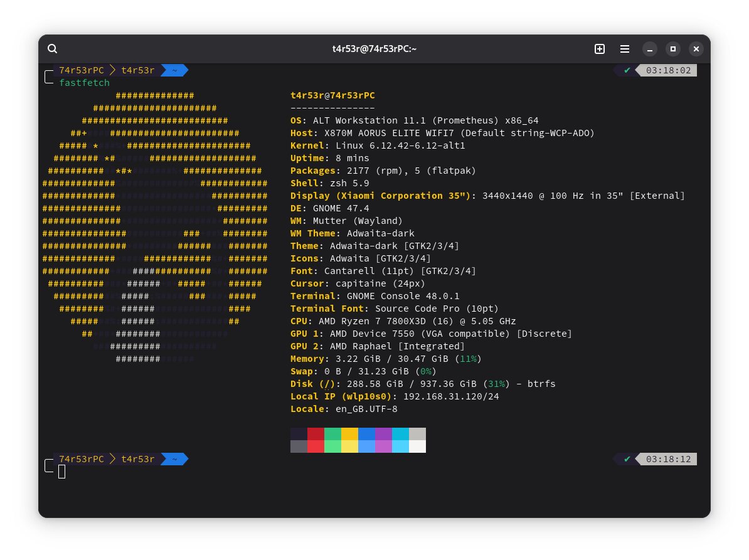
Task: Click the timestamp 03:18:02
Action: click(668, 71)
